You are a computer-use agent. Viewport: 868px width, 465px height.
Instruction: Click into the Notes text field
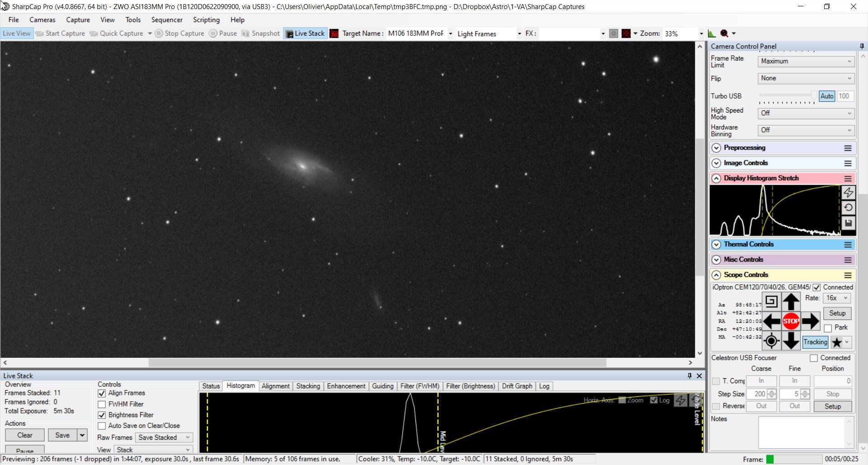coord(802,432)
